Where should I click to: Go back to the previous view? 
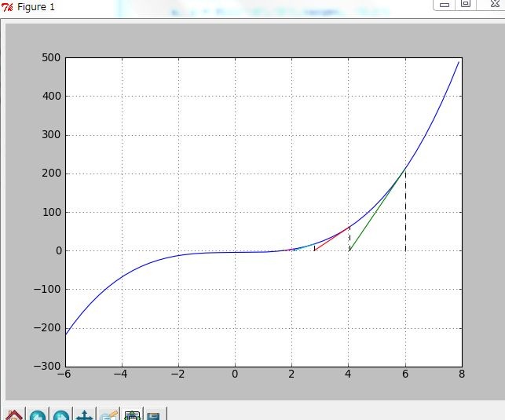pyautogui.click(x=37, y=415)
